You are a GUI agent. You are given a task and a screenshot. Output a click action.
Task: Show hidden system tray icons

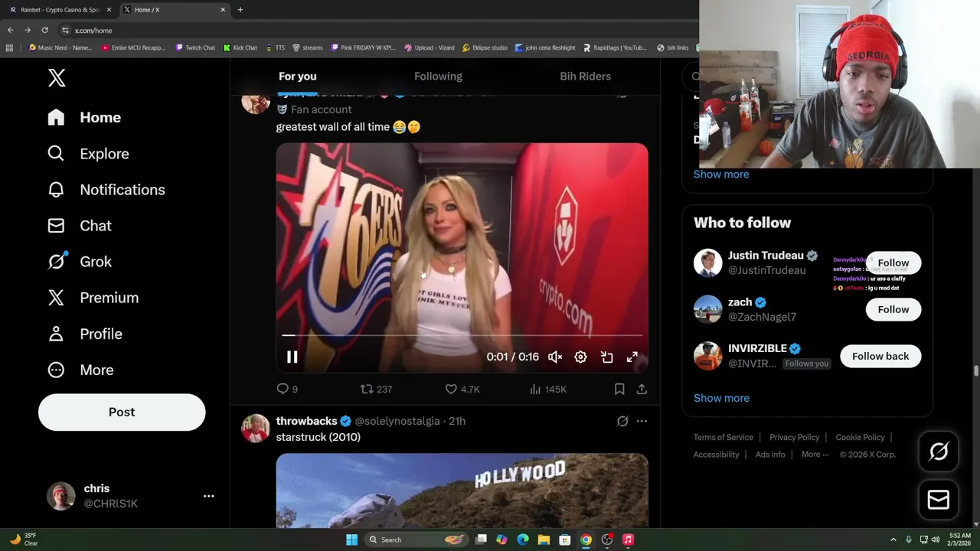[893, 540]
